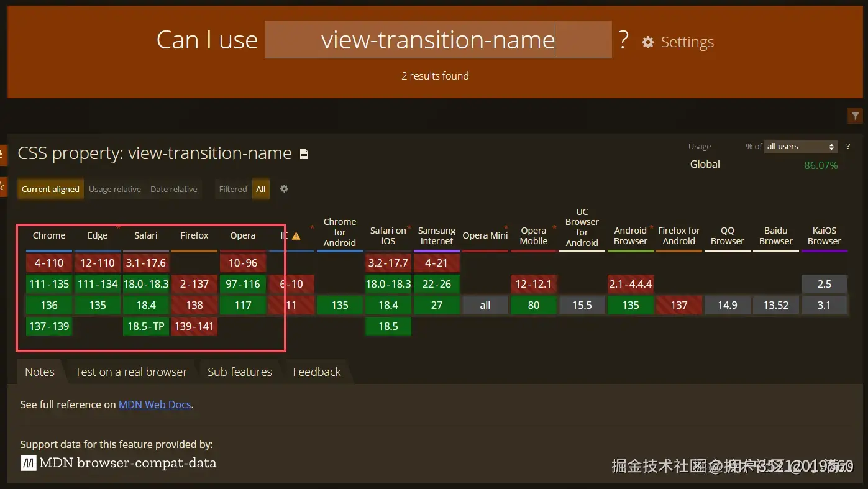Select the QQ Browser column header
The height and width of the screenshot is (489, 868).
pos(728,235)
